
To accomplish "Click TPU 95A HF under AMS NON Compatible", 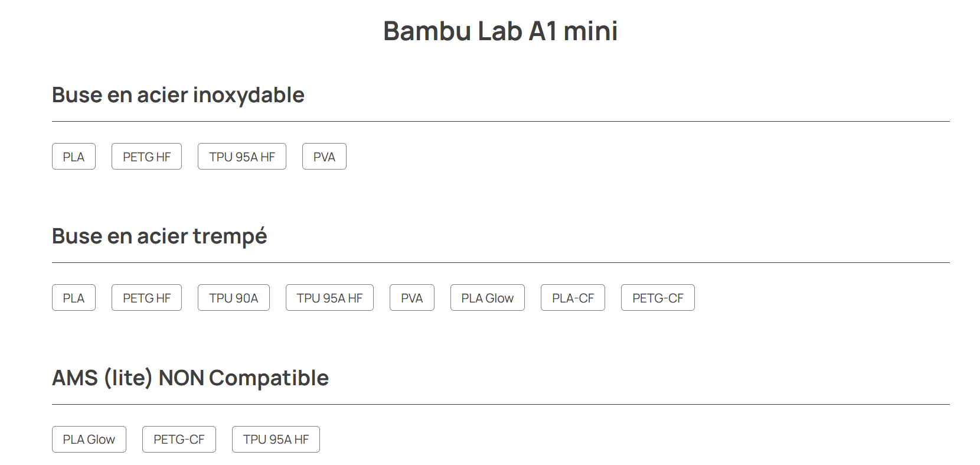I will (276, 439).
